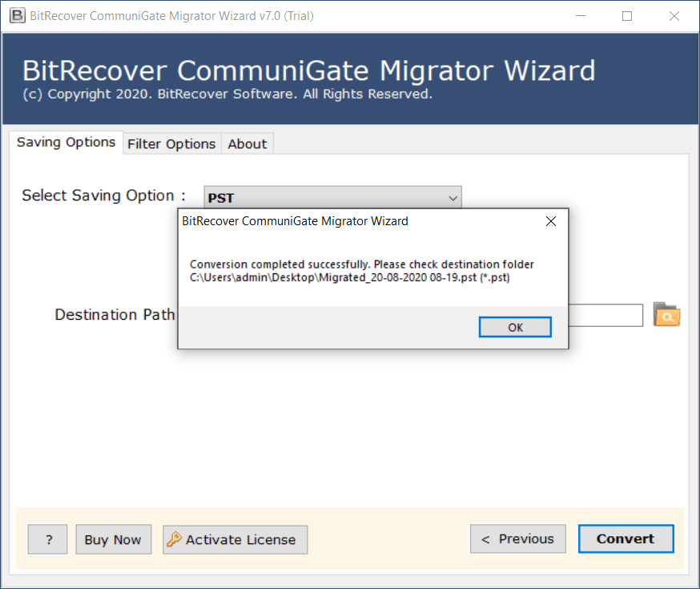Close the conversion completed dialog

[x=551, y=221]
